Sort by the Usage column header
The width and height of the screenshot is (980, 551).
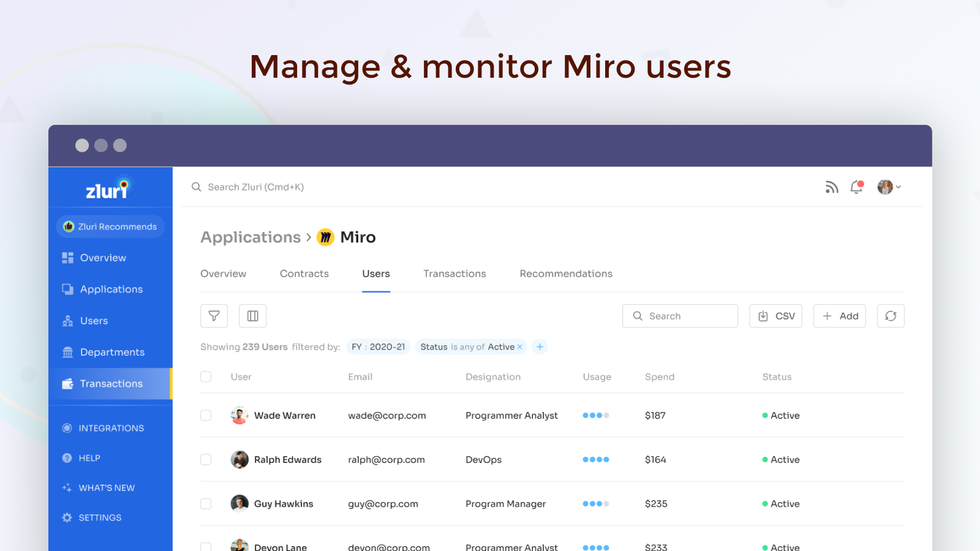coord(597,377)
